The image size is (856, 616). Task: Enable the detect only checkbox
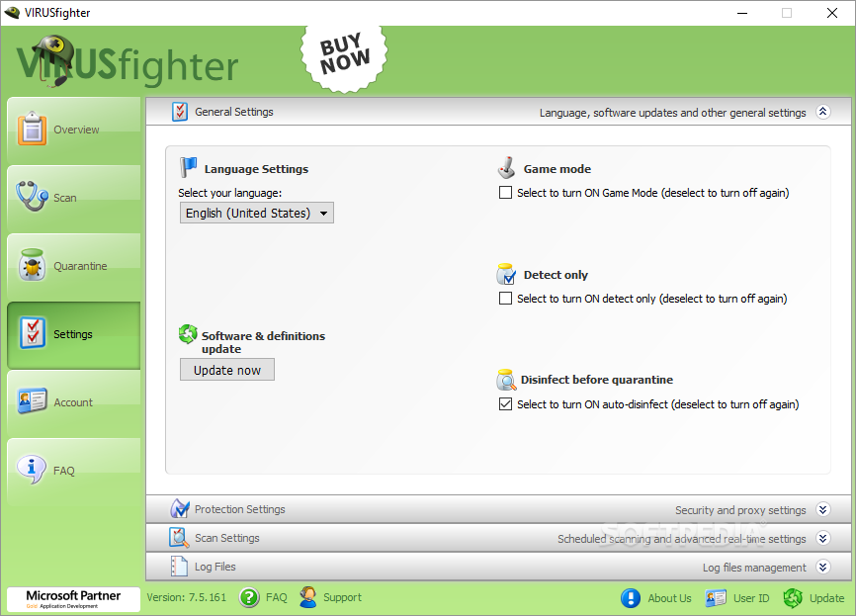505,299
